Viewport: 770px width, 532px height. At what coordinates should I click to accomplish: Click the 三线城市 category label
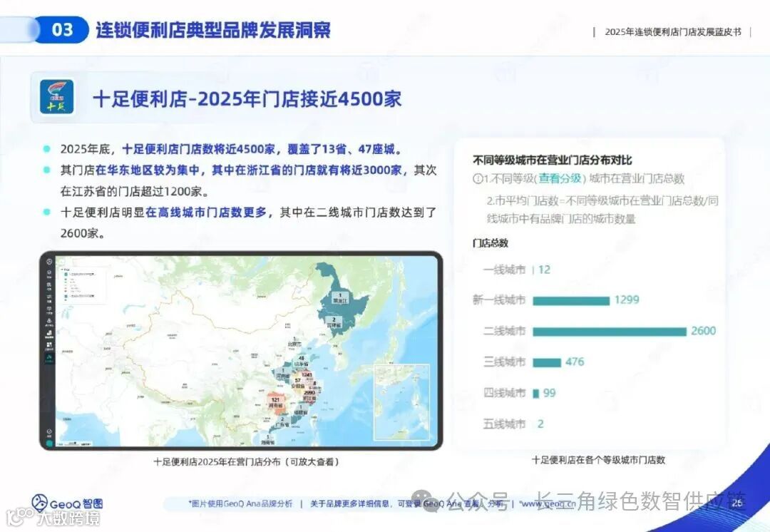pos(504,362)
